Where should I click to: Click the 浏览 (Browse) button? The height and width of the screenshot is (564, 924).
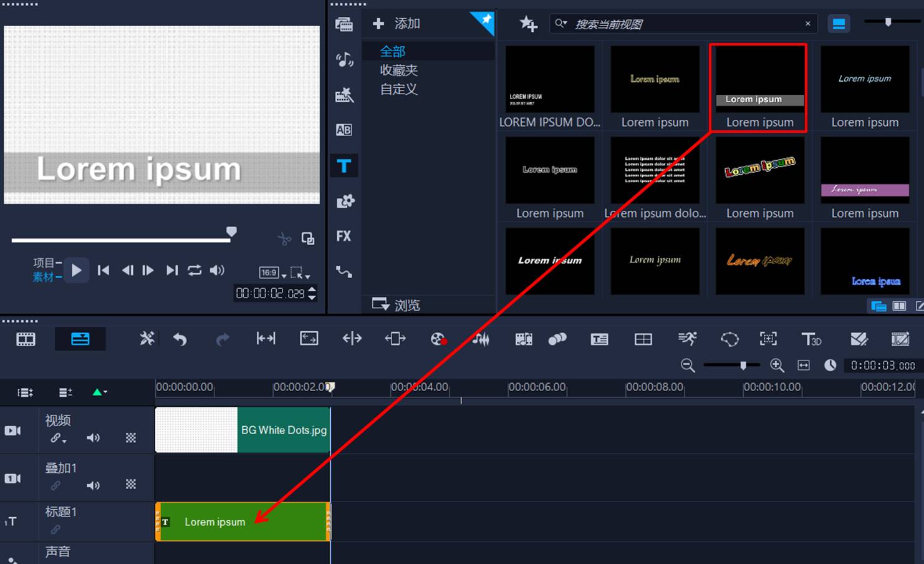397,304
